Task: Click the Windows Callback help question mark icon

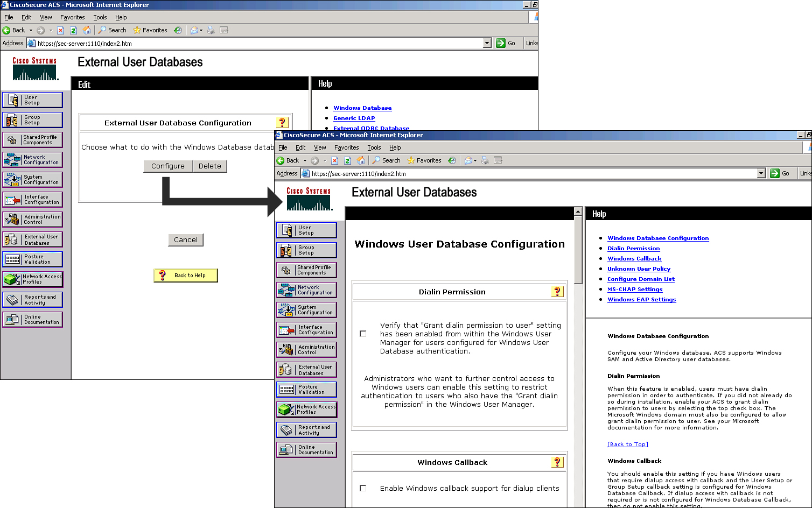Action: (557, 462)
